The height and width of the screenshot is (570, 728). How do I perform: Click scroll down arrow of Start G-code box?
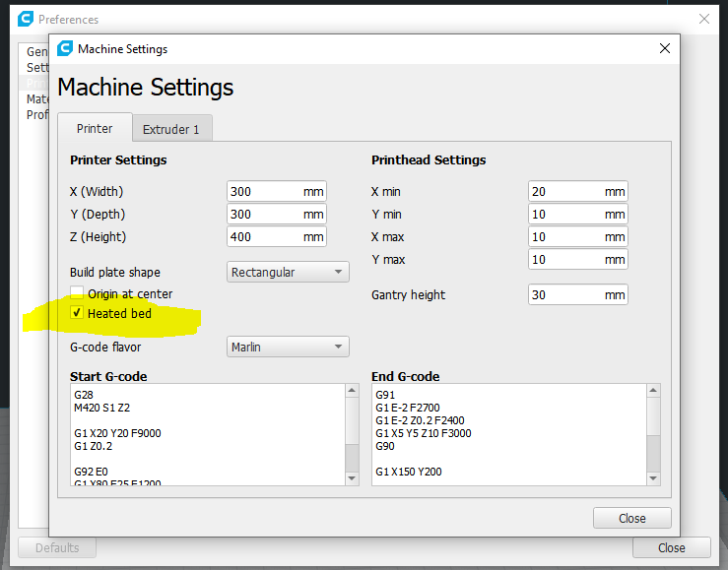tap(352, 478)
